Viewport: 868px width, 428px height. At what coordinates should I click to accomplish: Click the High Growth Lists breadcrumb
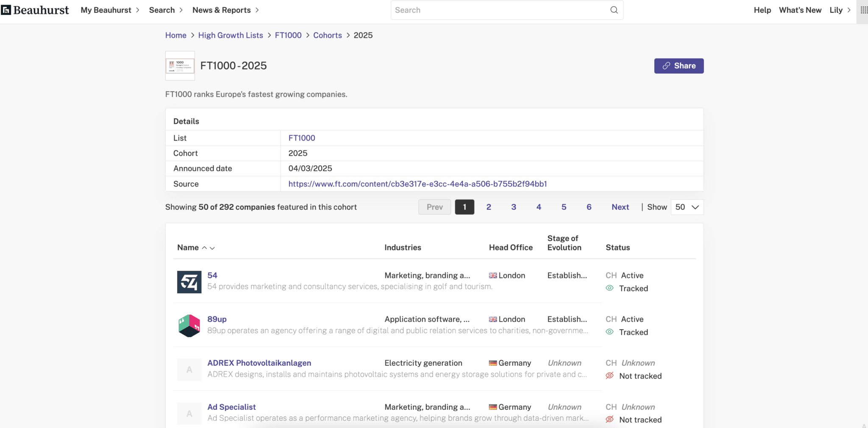[x=231, y=35]
